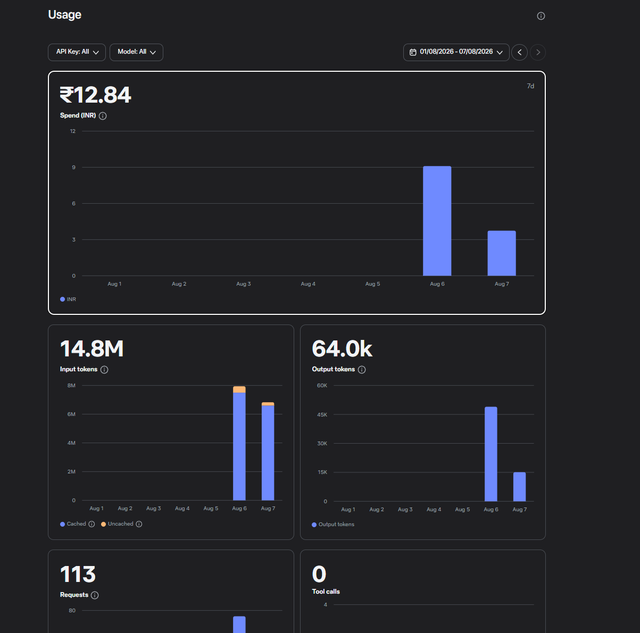The image size is (640, 633).
Task: Click the Aug 1 label in spend chart
Action: click(114, 284)
